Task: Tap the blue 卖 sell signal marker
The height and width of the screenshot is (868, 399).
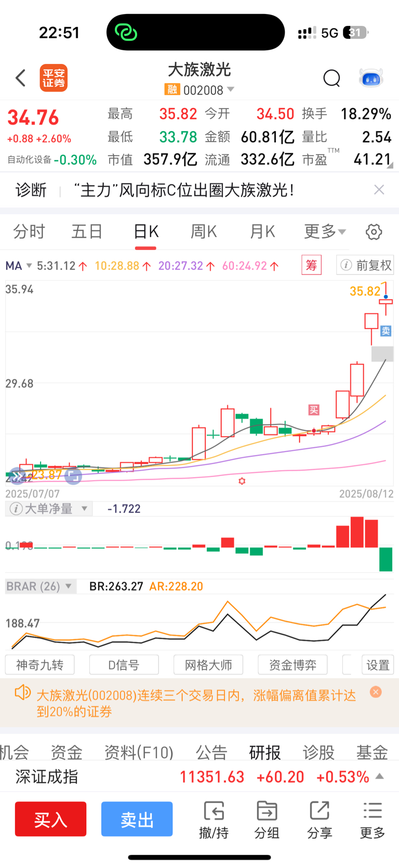Action: tap(385, 331)
